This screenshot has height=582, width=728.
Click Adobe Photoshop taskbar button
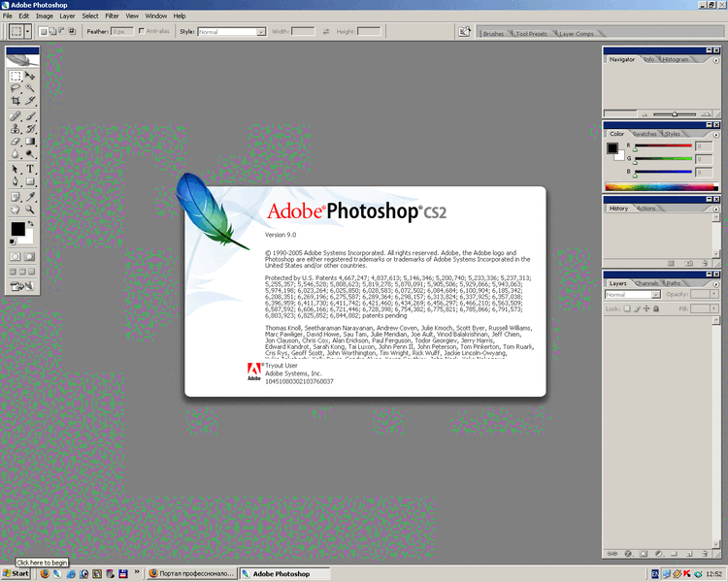point(285,573)
